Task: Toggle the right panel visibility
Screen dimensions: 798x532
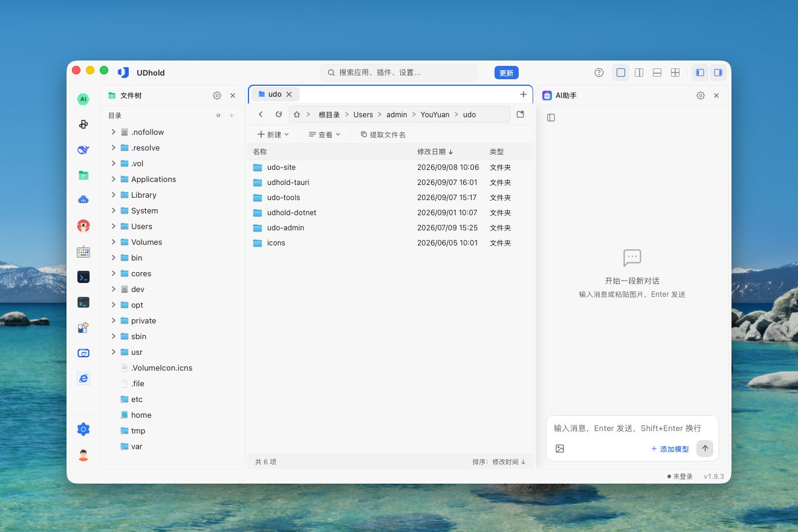Action: point(718,73)
